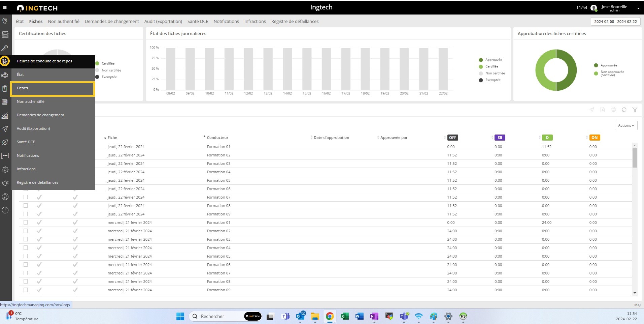Click the print icon in the table toolbar
This screenshot has width=644, height=324.
pyautogui.click(x=613, y=110)
